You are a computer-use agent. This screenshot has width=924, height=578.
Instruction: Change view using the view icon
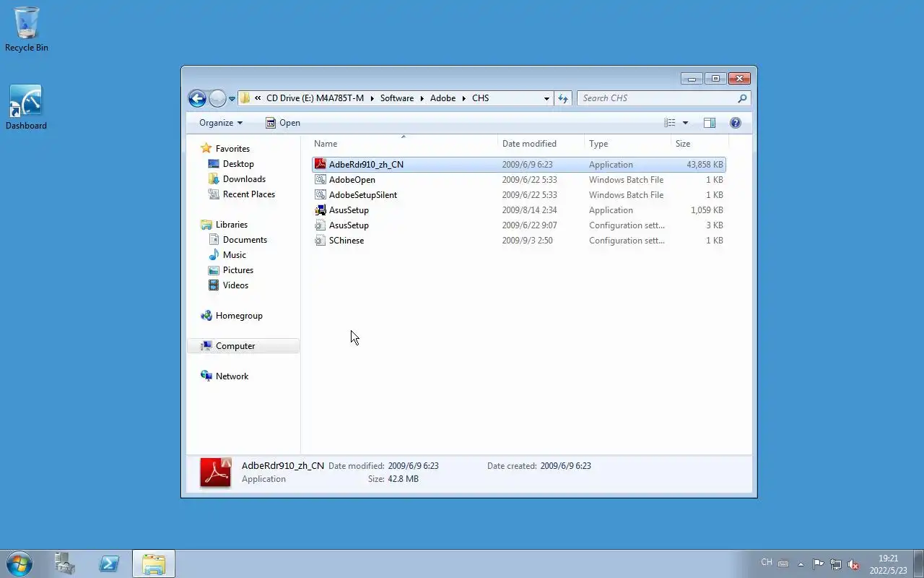(670, 123)
